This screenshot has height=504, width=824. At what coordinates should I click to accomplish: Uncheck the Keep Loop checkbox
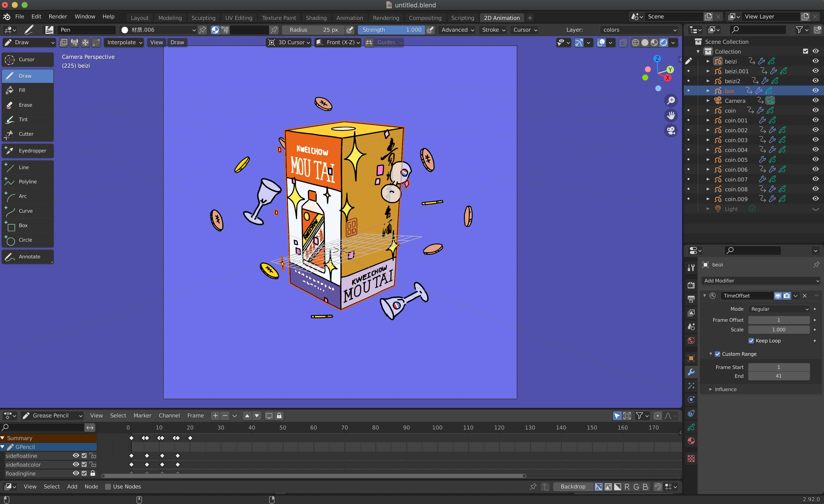[x=751, y=341]
